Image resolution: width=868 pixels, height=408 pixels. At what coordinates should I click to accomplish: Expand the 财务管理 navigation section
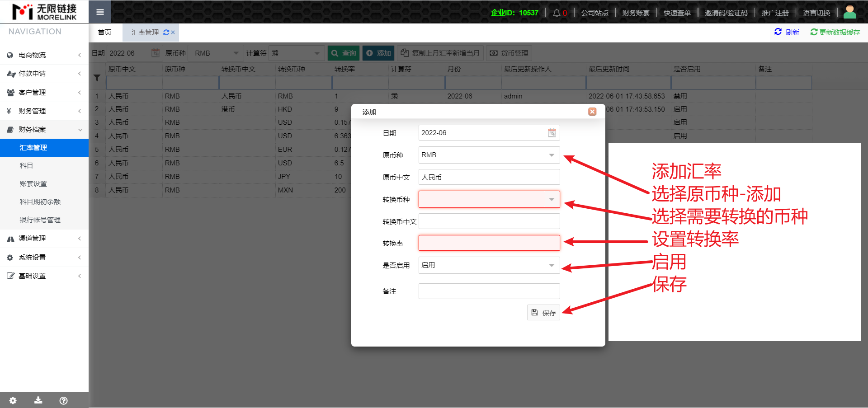tap(44, 111)
